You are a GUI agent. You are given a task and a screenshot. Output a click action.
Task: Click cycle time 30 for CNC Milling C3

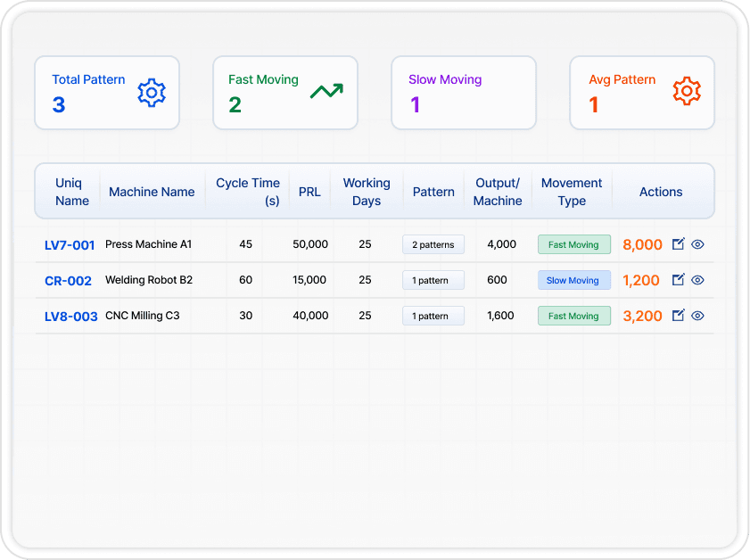click(245, 316)
